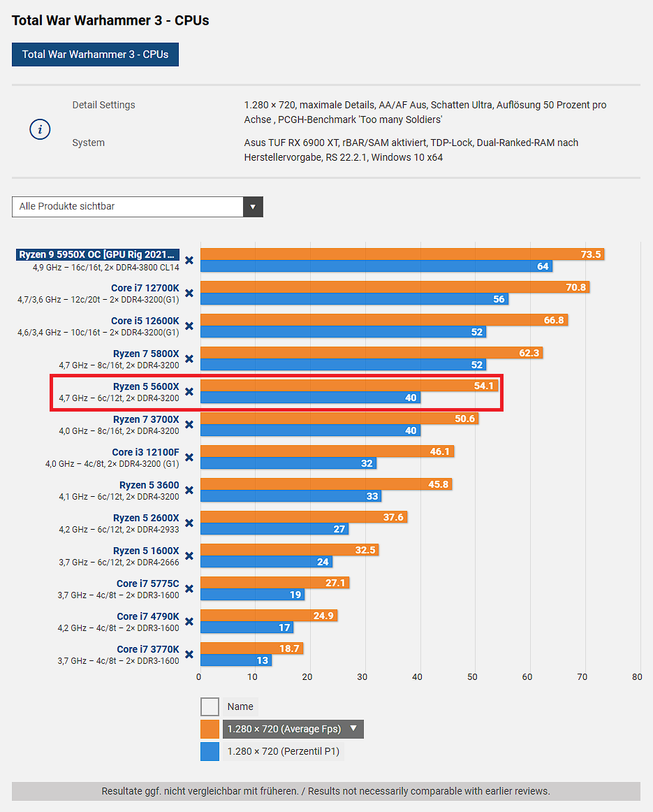Remove Ryzen 5 3600 row with X
653x812 pixels.
click(x=189, y=491)
